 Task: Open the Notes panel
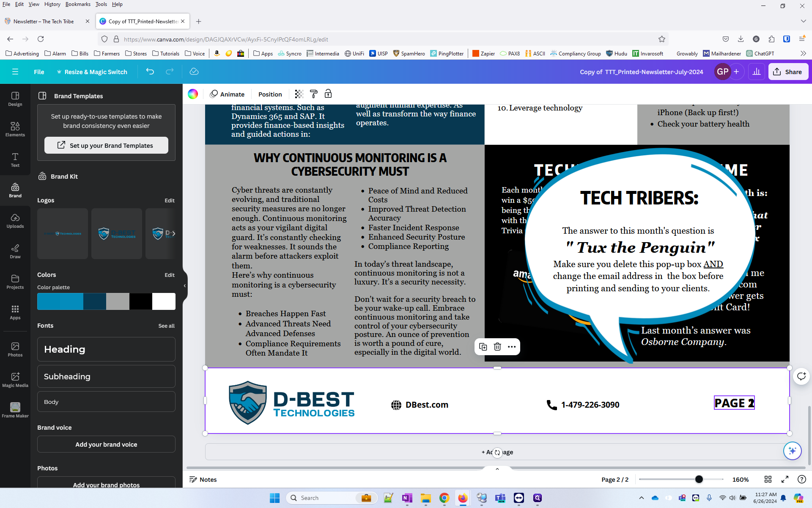203,479
